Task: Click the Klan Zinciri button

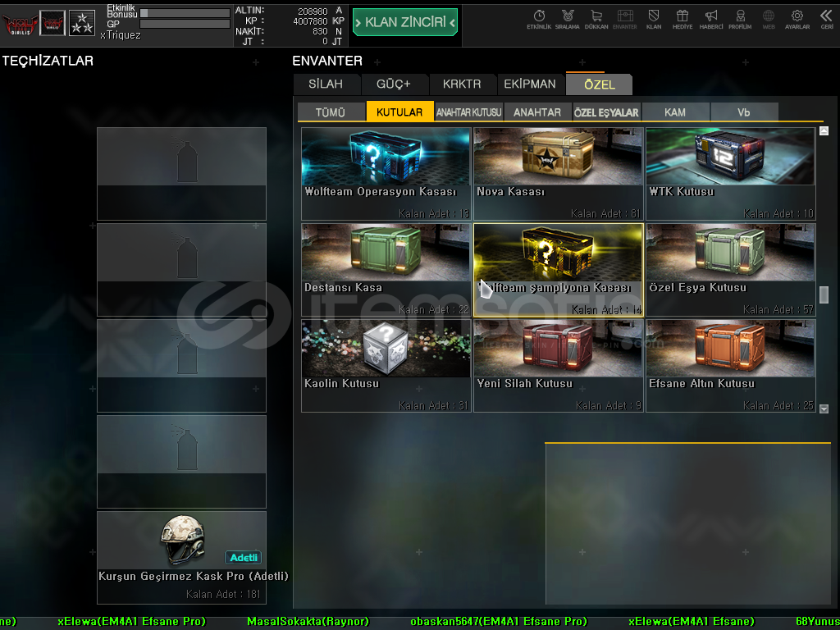Action: click(405, 22)
